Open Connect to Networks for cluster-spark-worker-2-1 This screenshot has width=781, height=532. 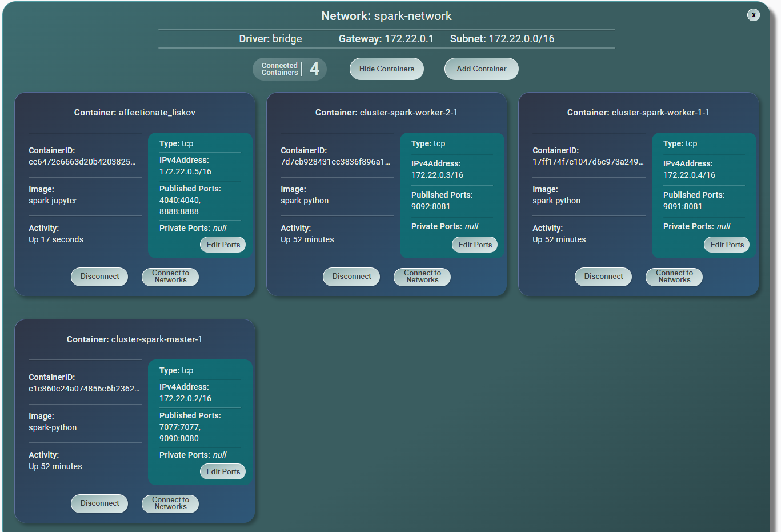tap(422, 277)
